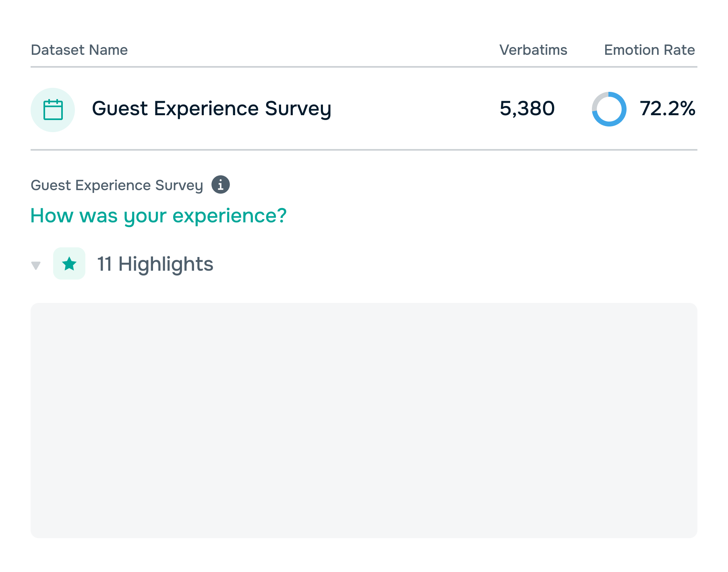Click the divider line beneath the column headers
Image resolution: width=728 pixels, height=572 pixels.
[364, 67]
